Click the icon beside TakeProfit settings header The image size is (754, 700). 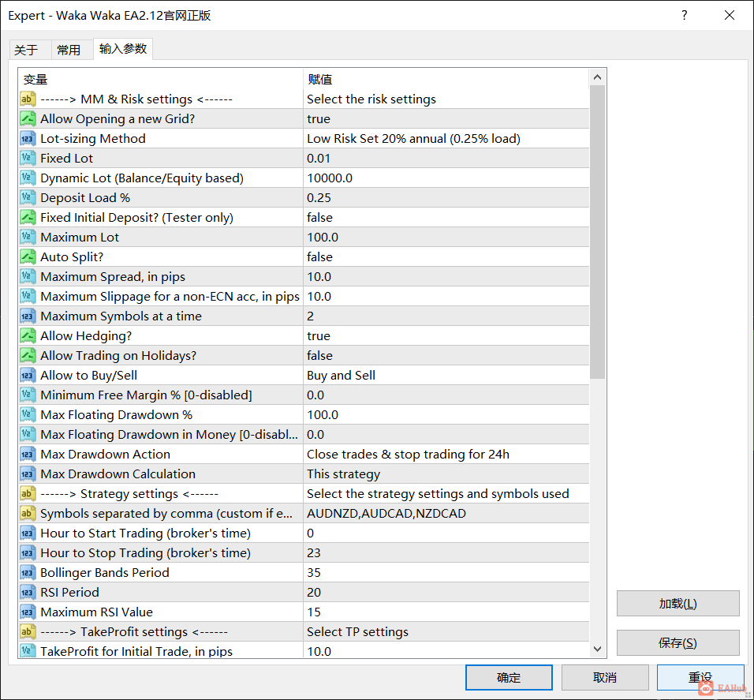click(x=28, y=631)
